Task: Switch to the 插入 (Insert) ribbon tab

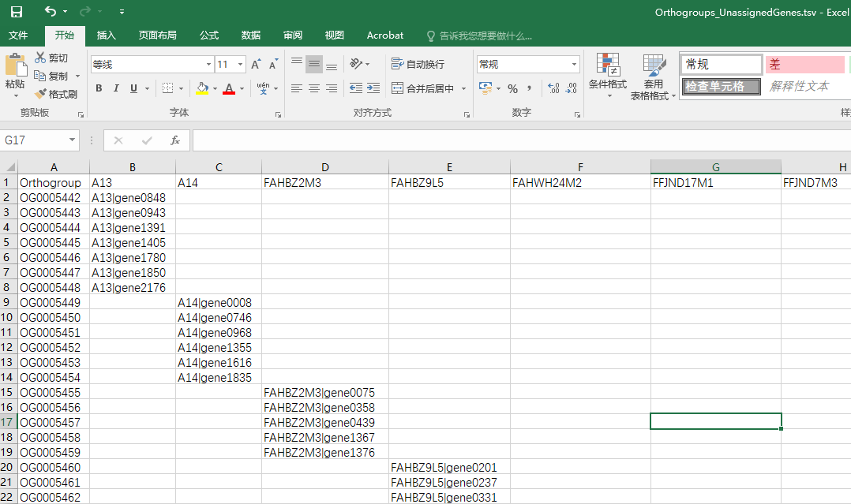Action: pos(106,35)
